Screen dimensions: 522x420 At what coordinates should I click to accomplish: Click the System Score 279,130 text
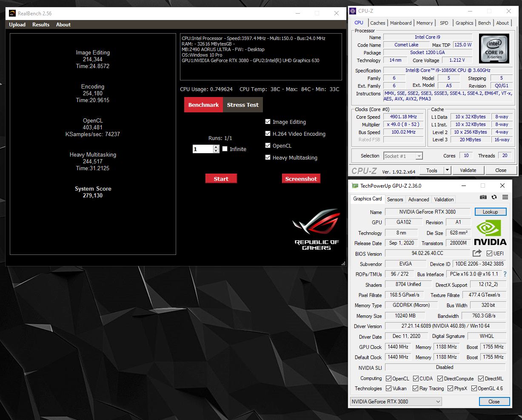click(x=93, y=192)
